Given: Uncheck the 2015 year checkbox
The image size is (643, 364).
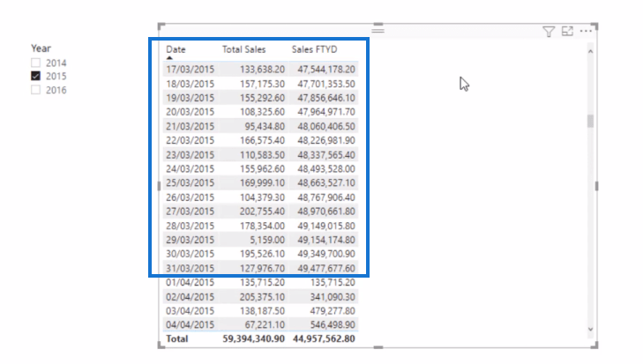Looking at the screenshot, I should tap(35, 77).
